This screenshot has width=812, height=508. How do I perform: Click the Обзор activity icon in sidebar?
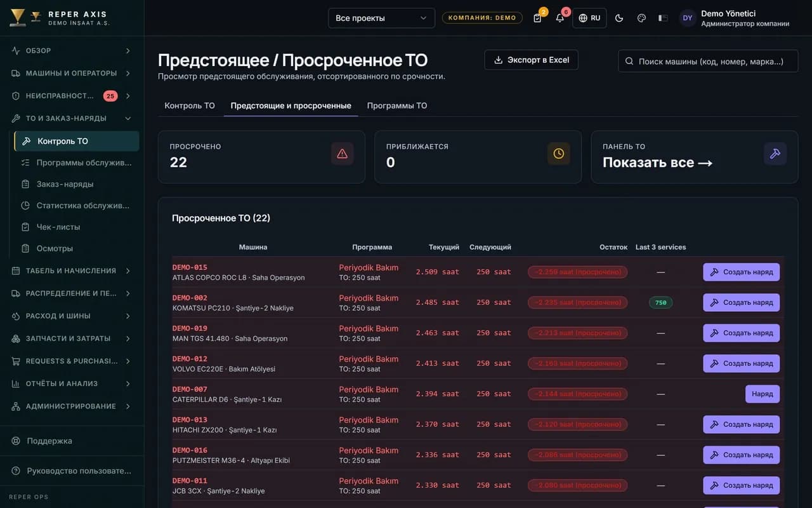click(16, 51)
